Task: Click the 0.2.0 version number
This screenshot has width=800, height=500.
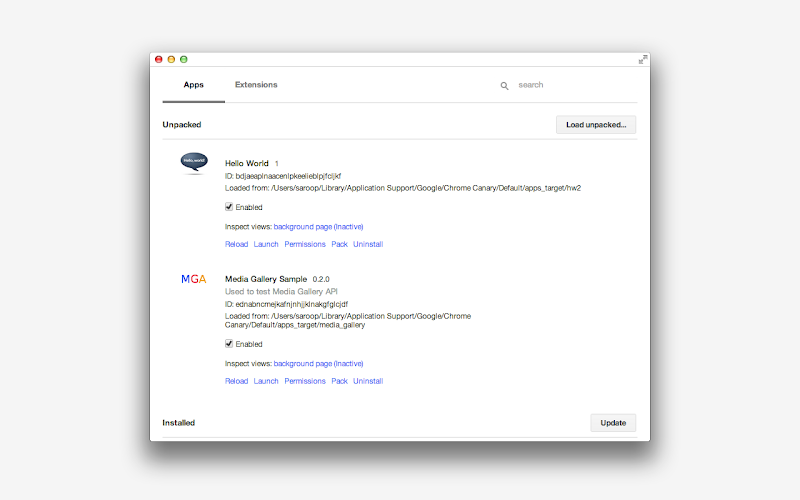Action: (x=321, y=279)
